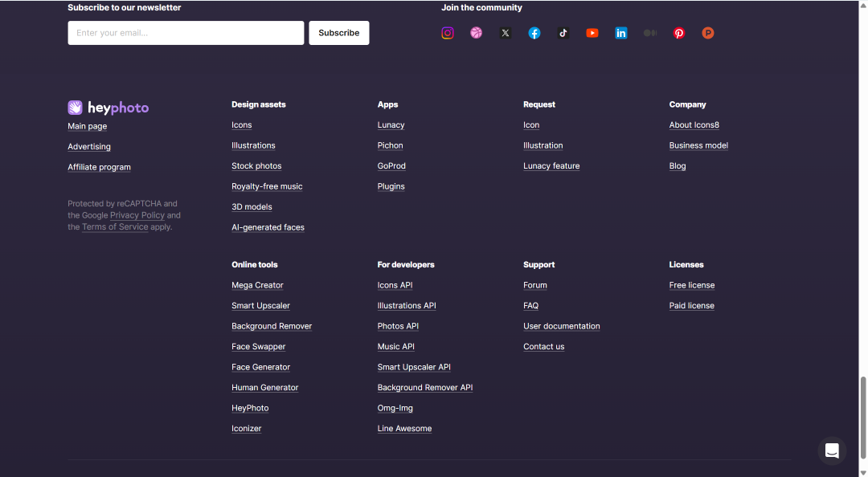The width and height of the screenshot is (868, 477).
Task: Open the LinkedIn community icon
Action: [x=621, y=33]
